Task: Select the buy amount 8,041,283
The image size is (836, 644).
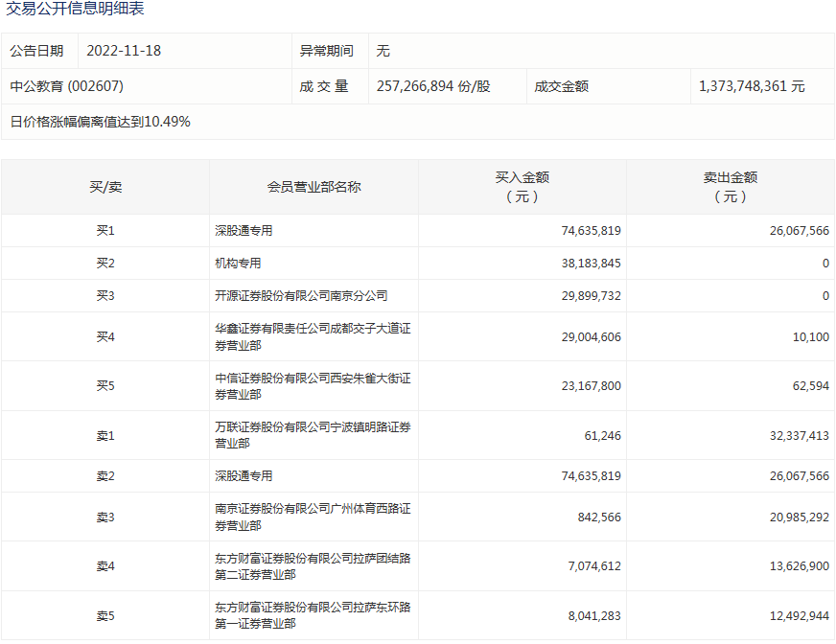Action: [x=594, y=616]
